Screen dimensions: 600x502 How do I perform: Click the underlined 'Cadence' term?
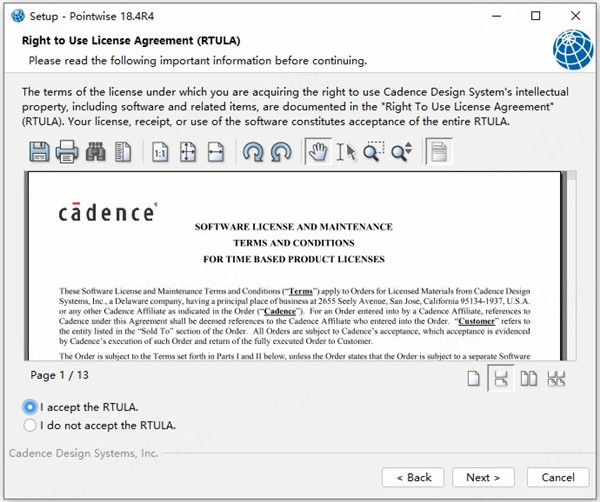point(280,311)
